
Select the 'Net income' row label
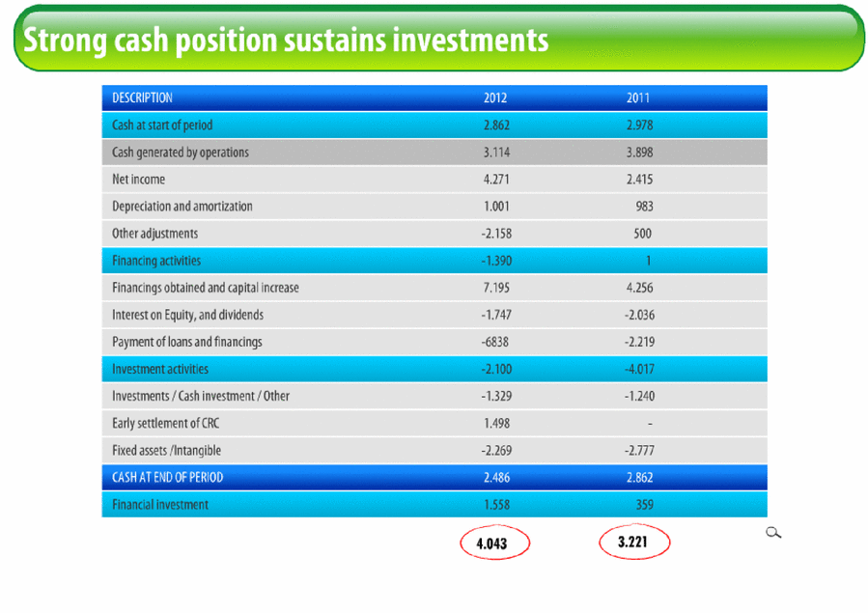click(138, 180)
